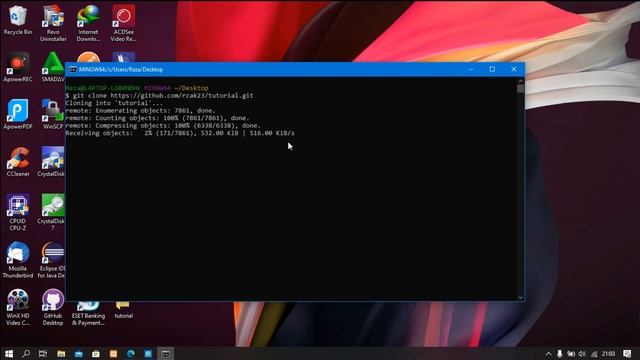Open Microsoft Edge from the taskbar
The width and height of the screenshot is (640, 360).
pos(131,353)
